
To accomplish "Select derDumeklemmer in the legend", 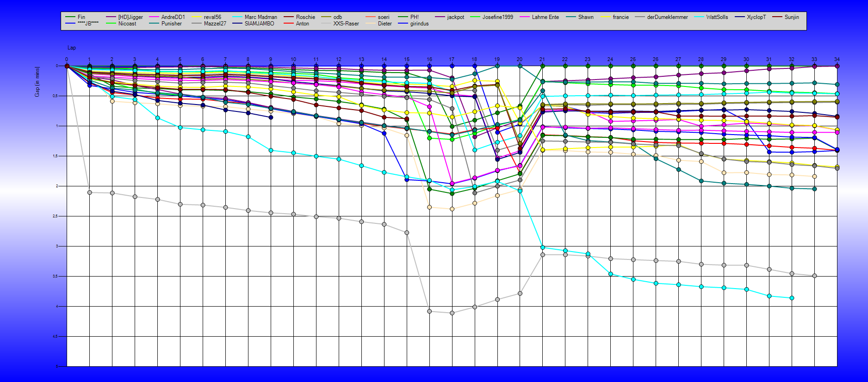I will coord(667,17).
